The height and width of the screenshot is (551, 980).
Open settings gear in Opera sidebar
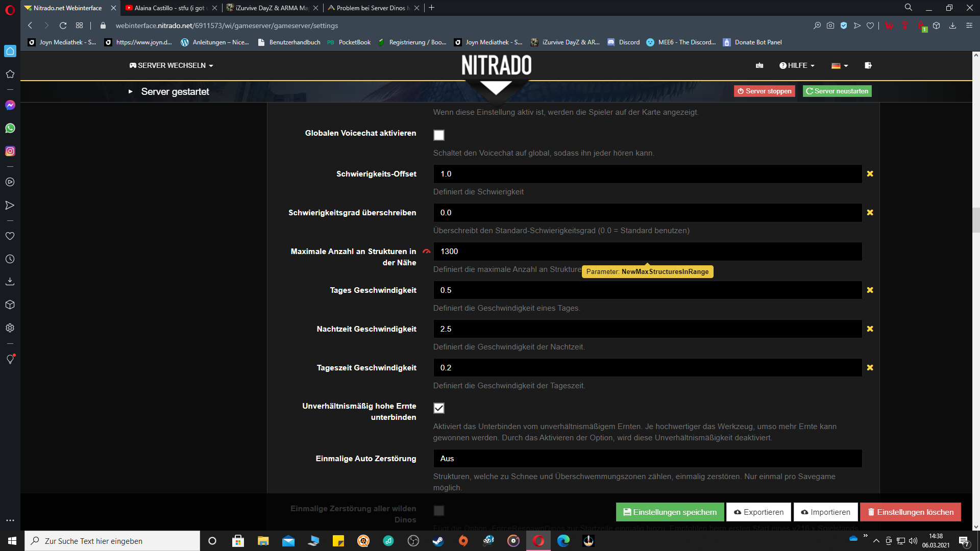click(x=10, y=328)
